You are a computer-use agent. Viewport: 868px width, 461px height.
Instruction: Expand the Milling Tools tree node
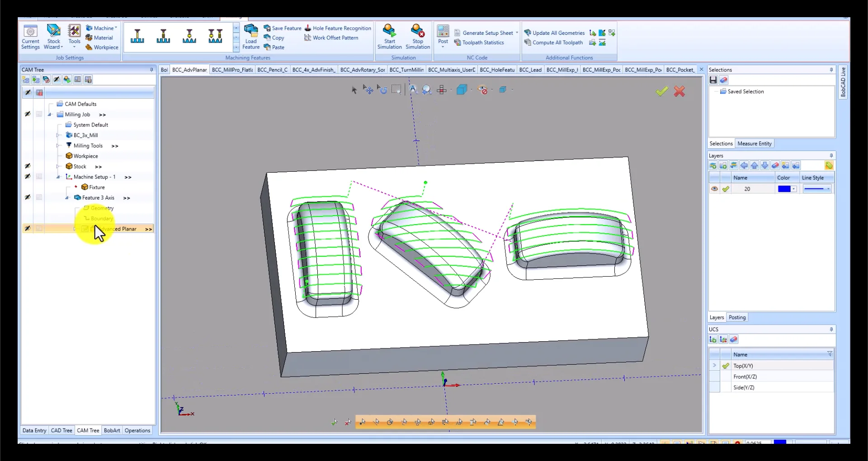click(x=58, y=146)
